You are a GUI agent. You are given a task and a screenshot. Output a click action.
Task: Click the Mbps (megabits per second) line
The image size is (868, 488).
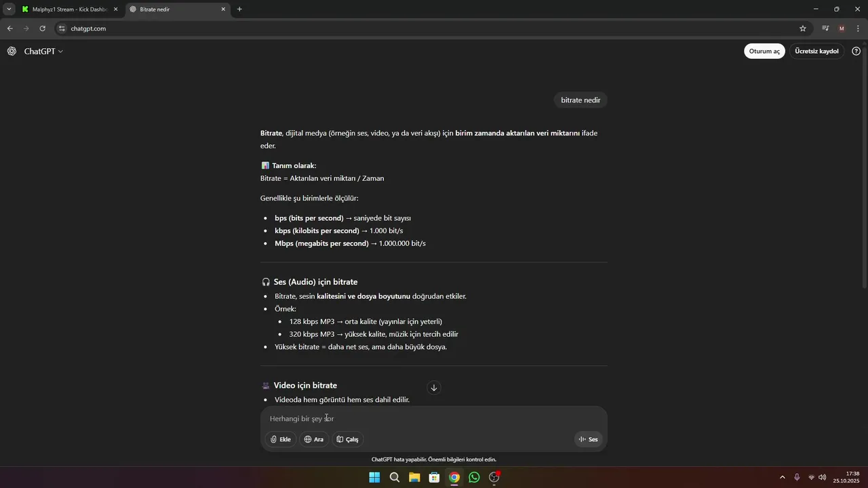tap(350, 243)
